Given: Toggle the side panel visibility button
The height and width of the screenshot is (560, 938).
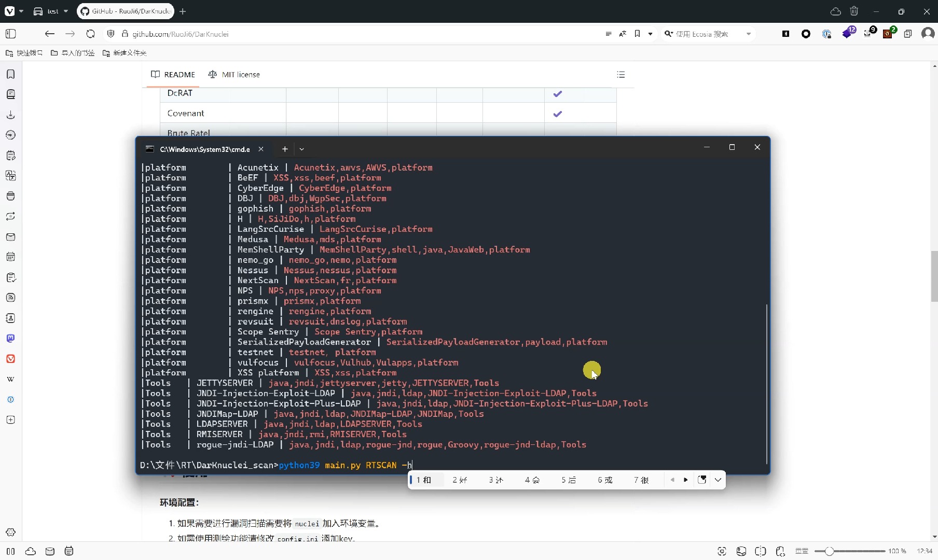Looking at the screenshot, I should pos(10,34).
